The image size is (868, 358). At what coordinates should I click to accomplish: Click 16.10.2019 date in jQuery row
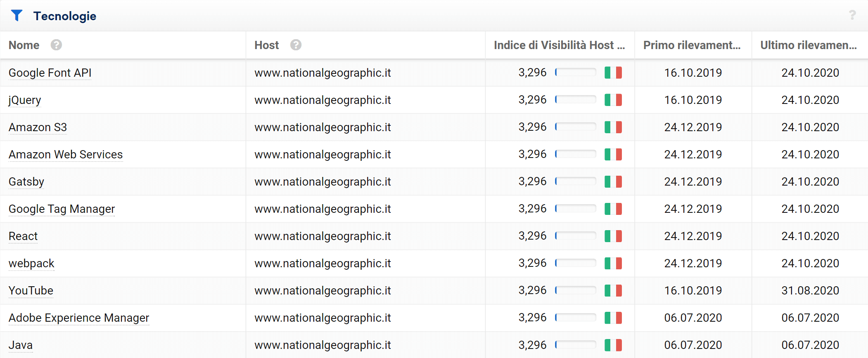tap(693, 100)
